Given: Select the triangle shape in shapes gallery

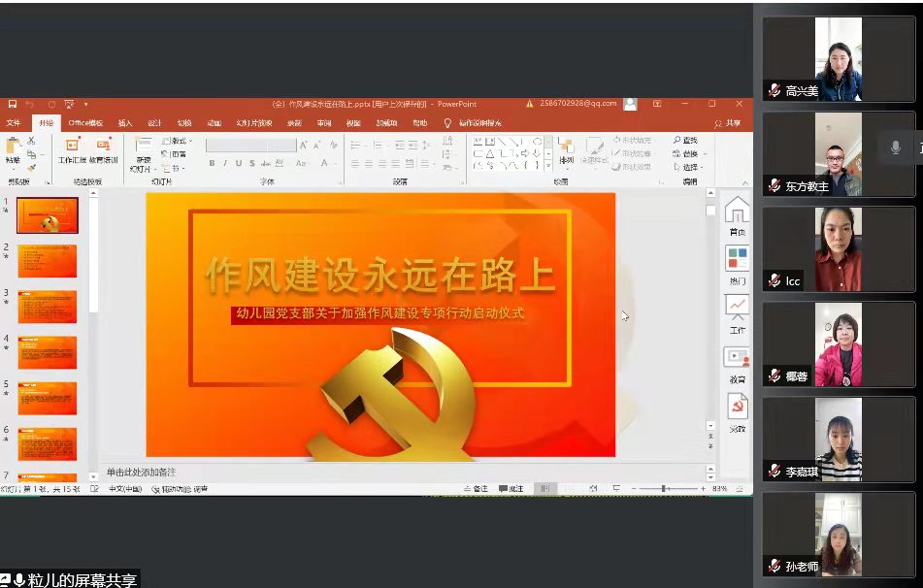Looking at the screenshot, I should pyautogui.click(x=490, y=153).
